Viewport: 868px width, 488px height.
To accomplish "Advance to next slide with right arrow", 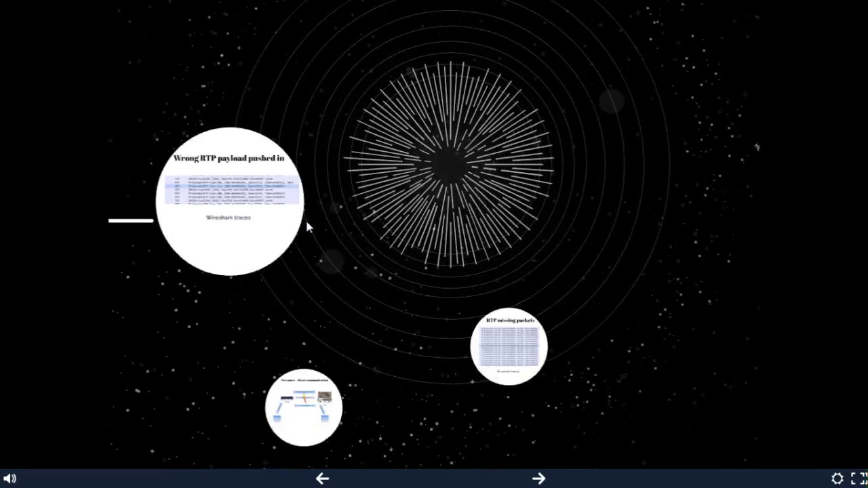I will (x=538, y=479).
